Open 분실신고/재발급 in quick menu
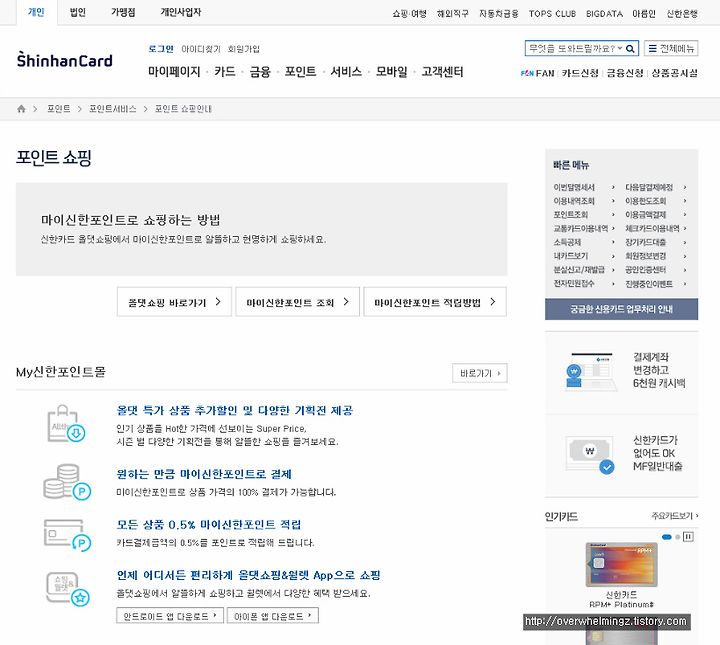The height and width of the screenshot is (645, 720). [x=579, y=270]
